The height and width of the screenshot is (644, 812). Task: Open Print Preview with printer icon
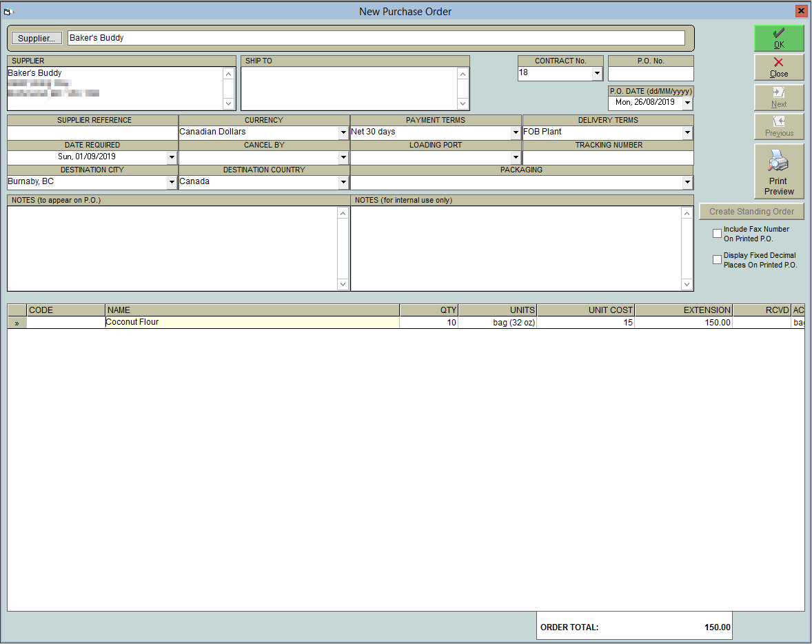point(779,172)
